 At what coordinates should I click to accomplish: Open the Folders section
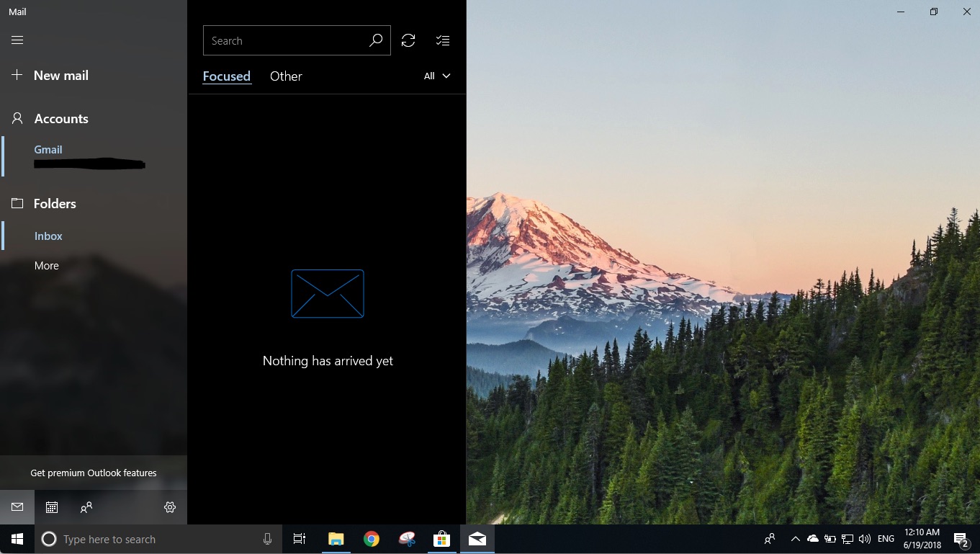point(44,204)
